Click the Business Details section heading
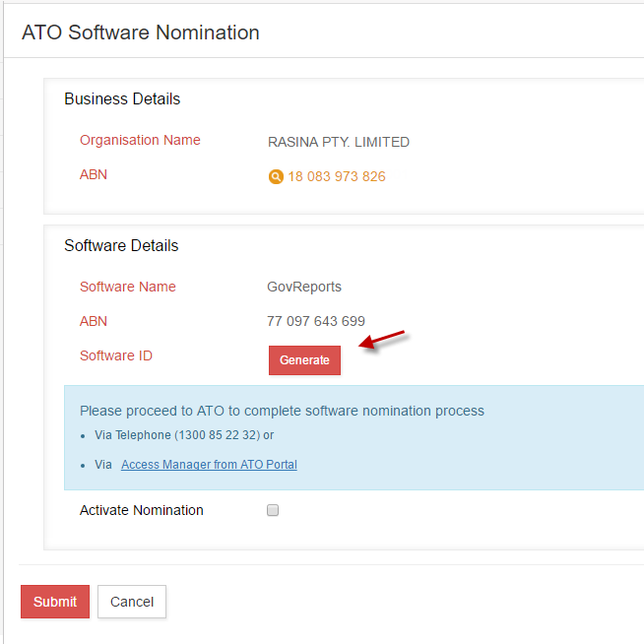 click(122, 99)
